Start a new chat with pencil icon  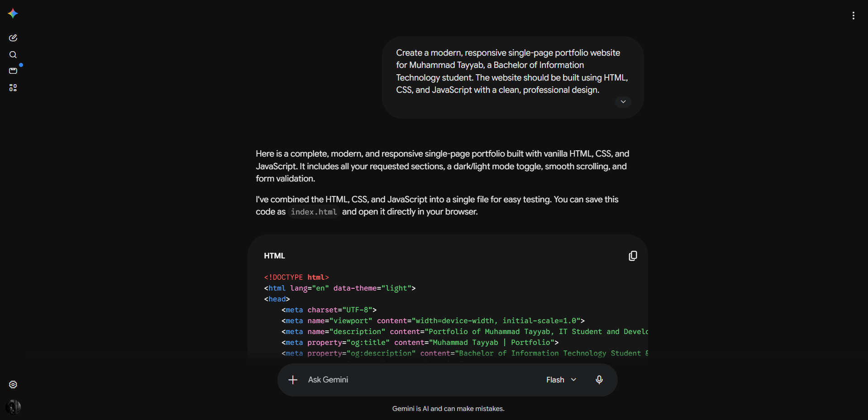point(13,38)
